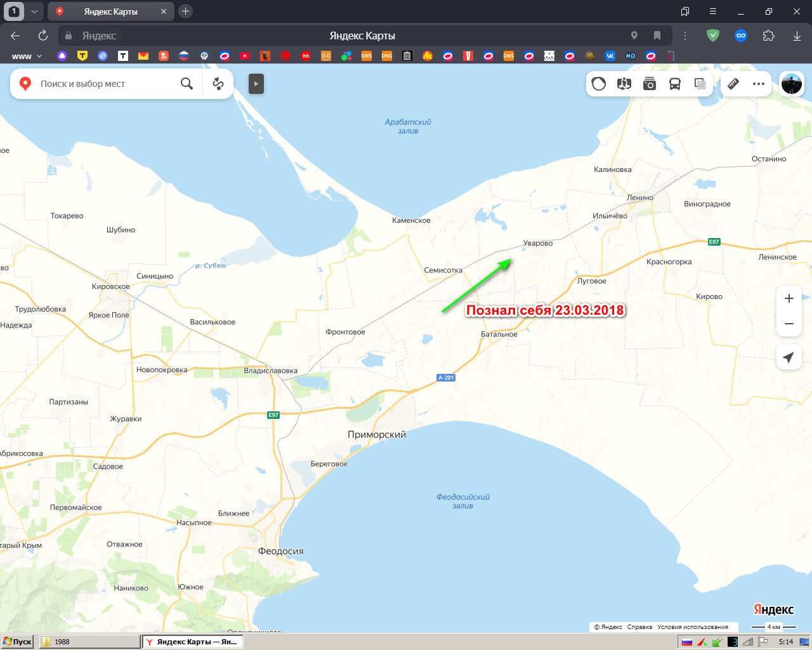Close the Яндекс Карты tab

pyautogui.click(x=164, y=11)
